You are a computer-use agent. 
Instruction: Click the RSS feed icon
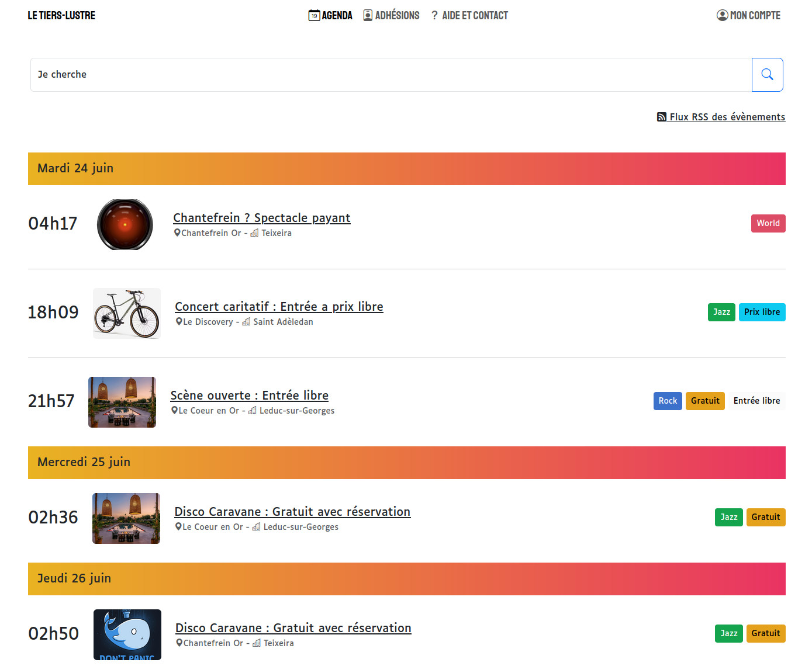click(x=661, y=117)
